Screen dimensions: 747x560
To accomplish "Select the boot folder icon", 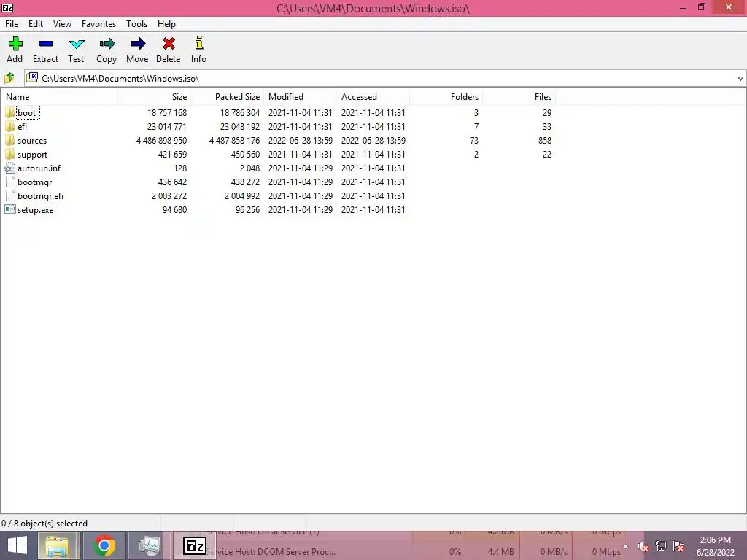I will pyautogui.click(x=9, y=112).
